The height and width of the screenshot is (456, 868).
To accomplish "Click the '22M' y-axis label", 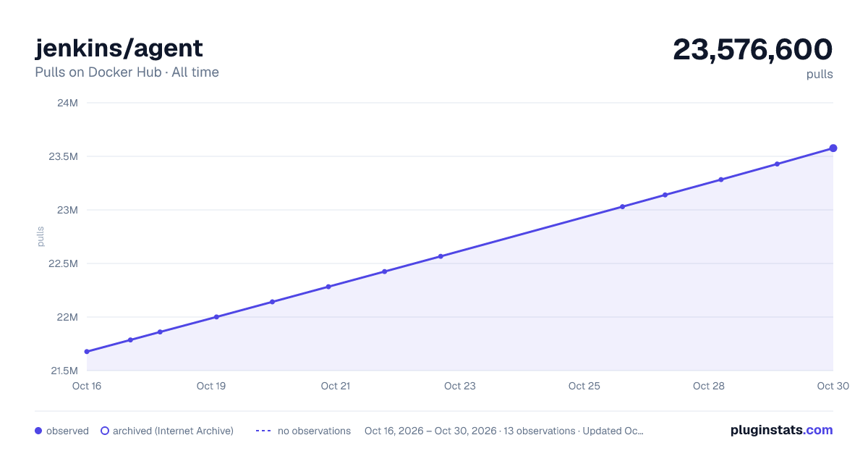I will tap(67, 317).
